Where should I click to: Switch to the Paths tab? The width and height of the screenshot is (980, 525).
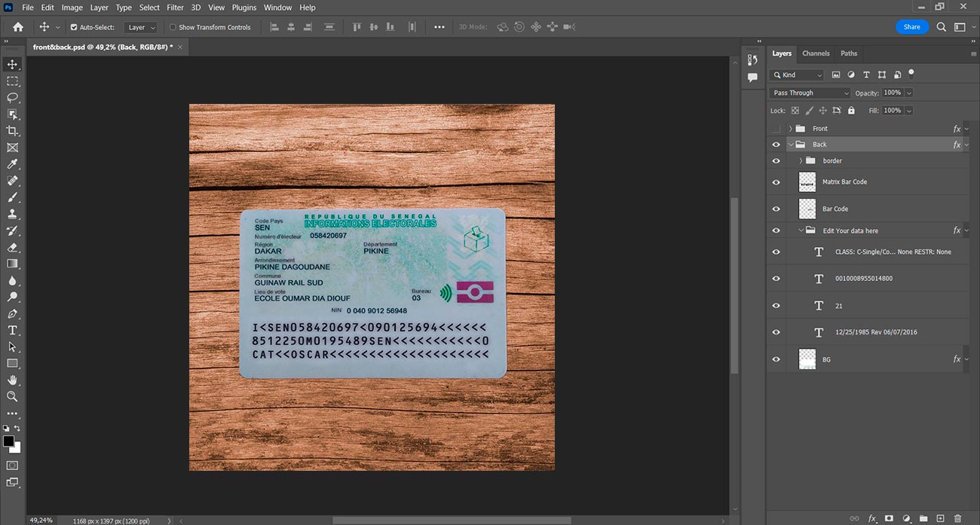[849, 53]
